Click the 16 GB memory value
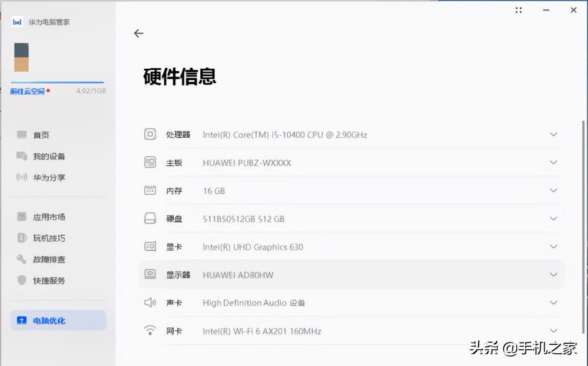 coord(213,191)
